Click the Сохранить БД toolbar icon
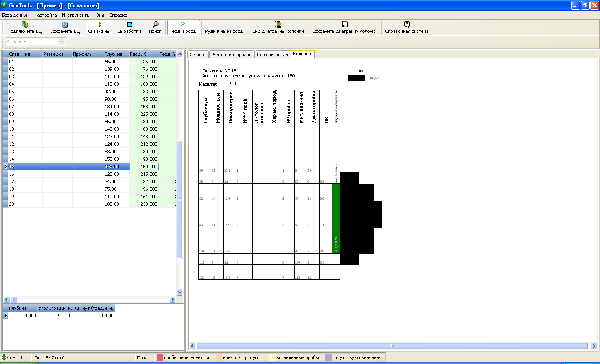The image size is (600, 364). 65,25
